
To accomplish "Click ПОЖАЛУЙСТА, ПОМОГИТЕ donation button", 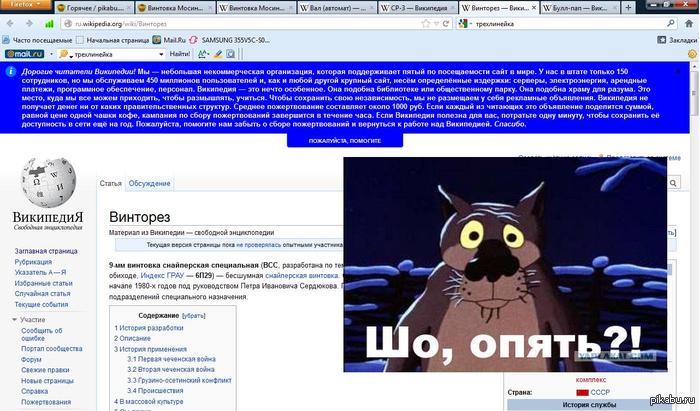I will [345, 141].
